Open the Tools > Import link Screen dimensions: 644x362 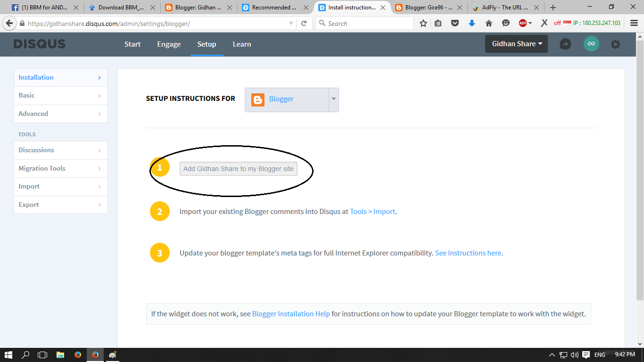click(372, 211)
